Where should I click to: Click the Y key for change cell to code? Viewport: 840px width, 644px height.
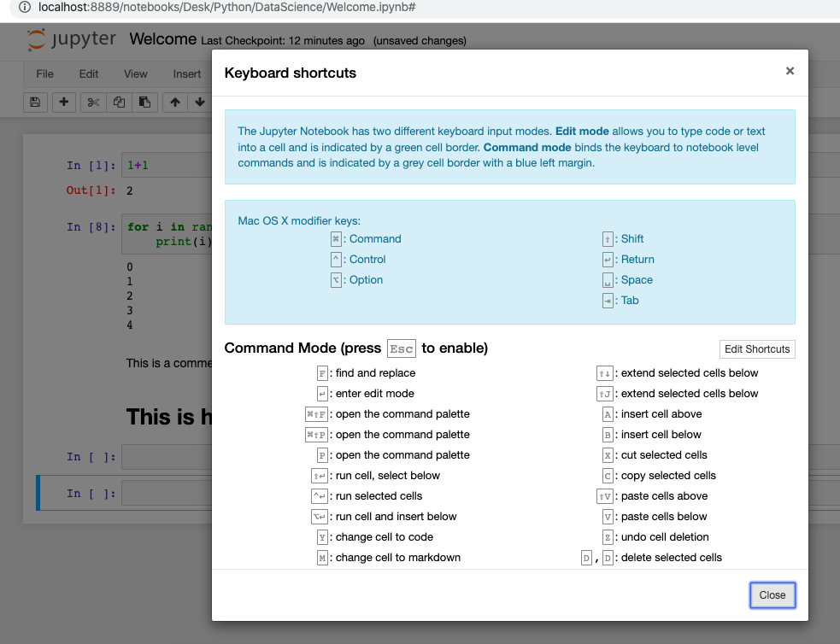(322, 537)
